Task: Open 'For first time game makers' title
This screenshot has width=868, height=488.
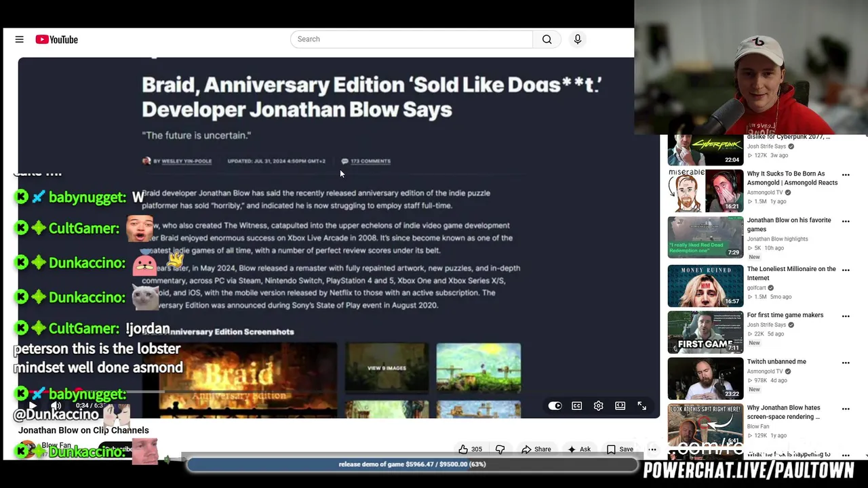Action: tap(785, 315)
